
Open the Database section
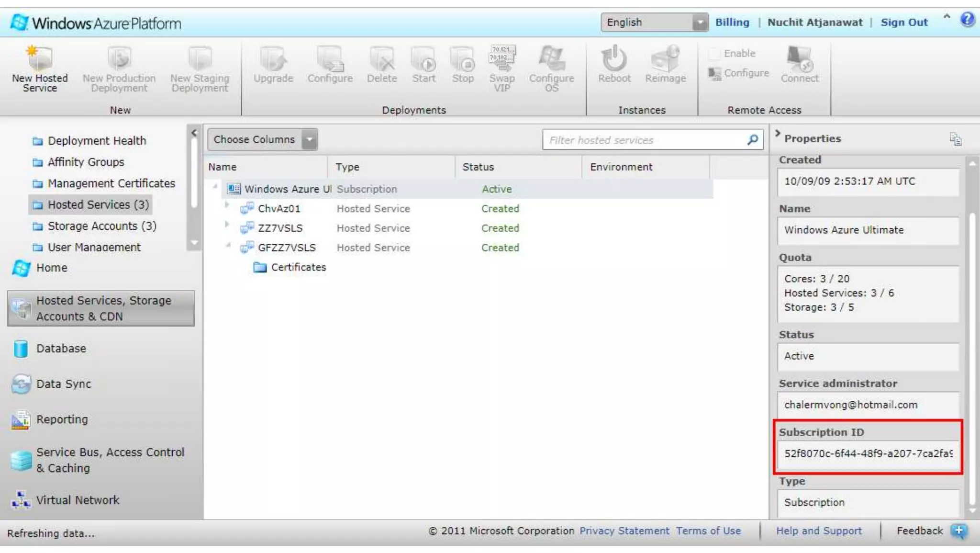pos(61,349)
